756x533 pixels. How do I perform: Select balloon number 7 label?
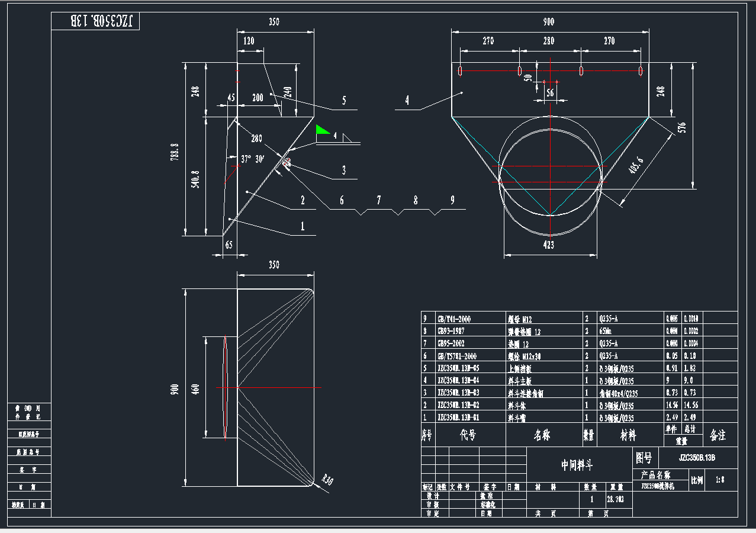[x=379, y=200]
